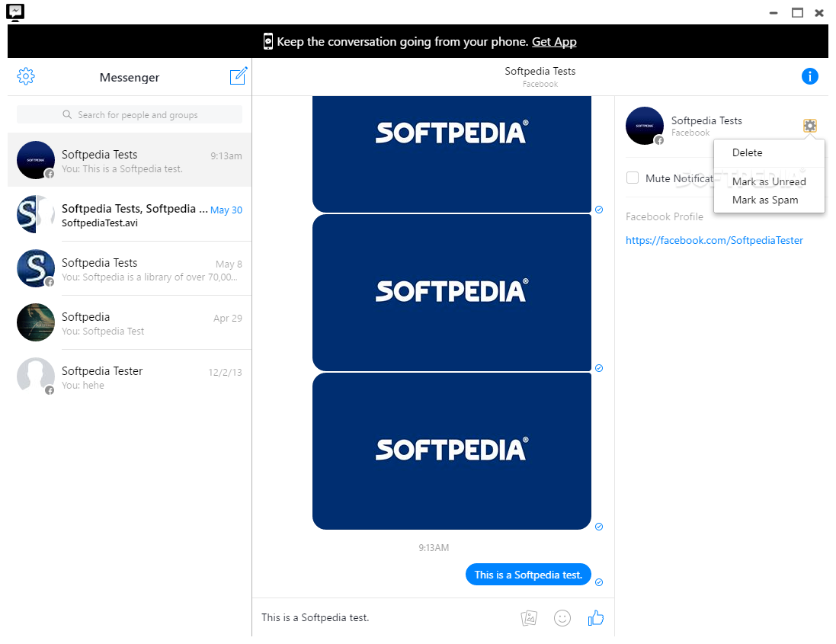The image size is (836, 644).
Task: Open Messenger settings gear in sidebar header
Action: point(26,76)
